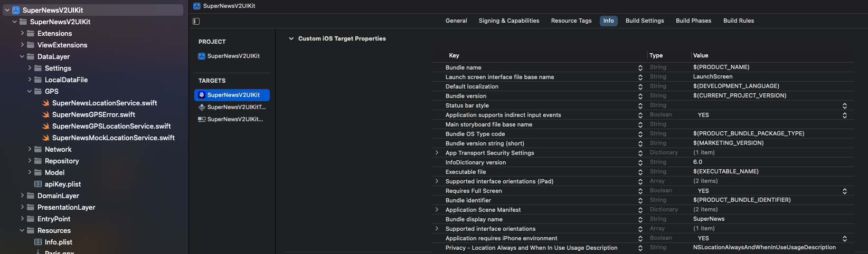Expand the Network folder
This screenshot has height=254, width=868.
(x=30, y=149)
